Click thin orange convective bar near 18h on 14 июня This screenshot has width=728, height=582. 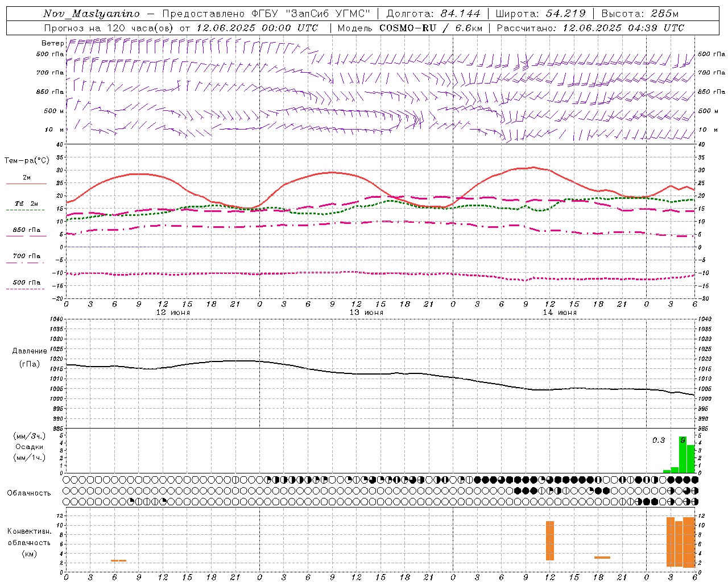[x=602, y=558]
